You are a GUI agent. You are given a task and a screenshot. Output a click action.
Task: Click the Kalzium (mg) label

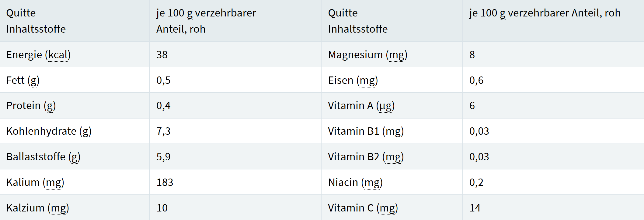37,208
